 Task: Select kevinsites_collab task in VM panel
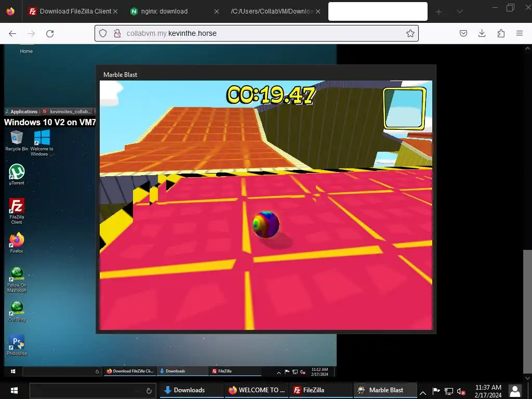tap(67, 111)
